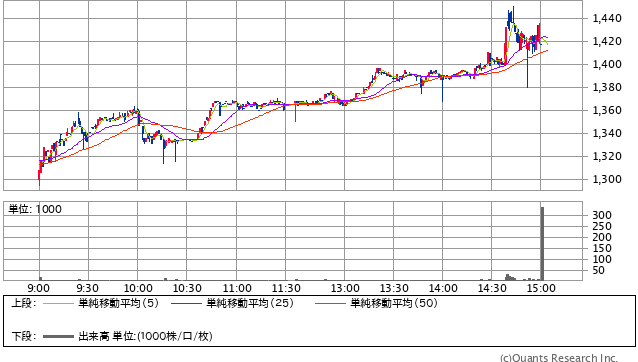Click the 10:00 time axis label

[x=138, y=288]
